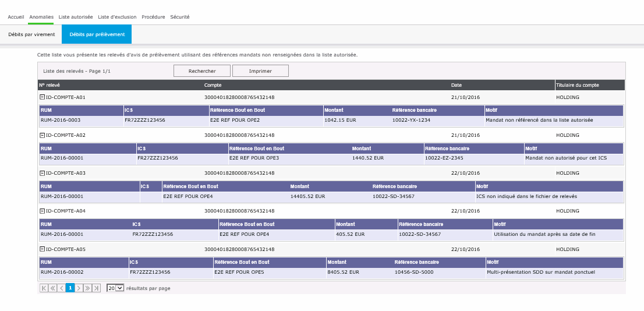Collapse the ID-COMPTE-A04 row
This screenshot has width=644, height=311.
point(42,211)
